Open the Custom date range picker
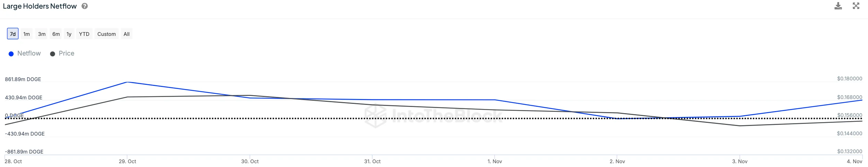This screenshot has width=868, height=167. [x=106, y=34]
